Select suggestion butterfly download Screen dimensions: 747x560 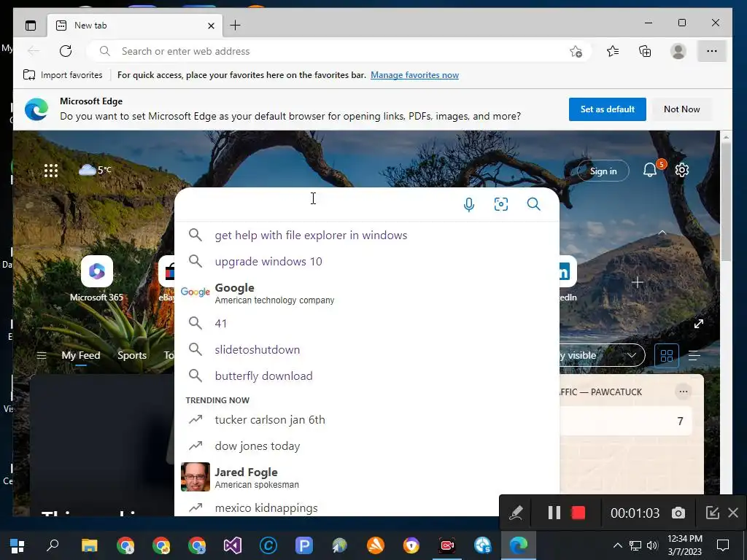coord(367,376)
